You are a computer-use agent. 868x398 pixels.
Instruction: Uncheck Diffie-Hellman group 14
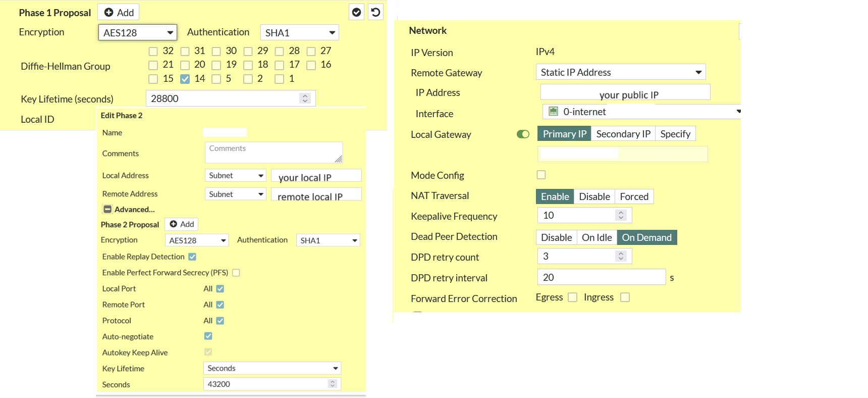(x=185, y=79)
